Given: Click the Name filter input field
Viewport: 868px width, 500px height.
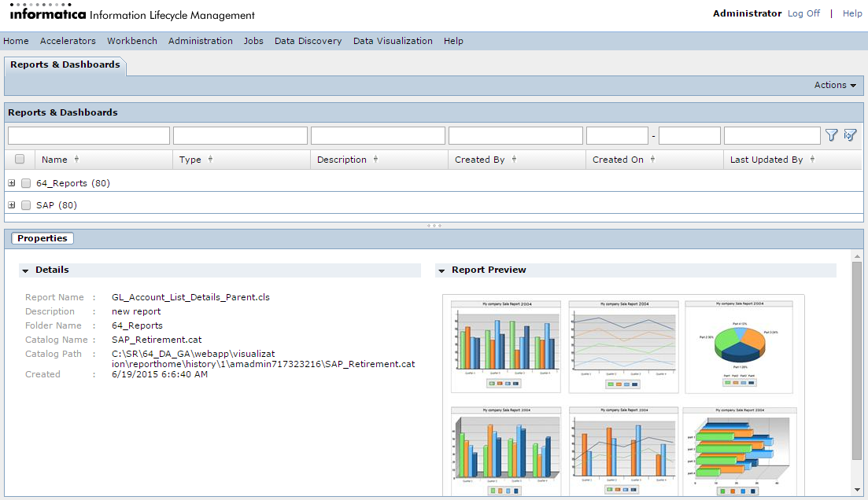Looking at the screenshot, I should [89, 135].
